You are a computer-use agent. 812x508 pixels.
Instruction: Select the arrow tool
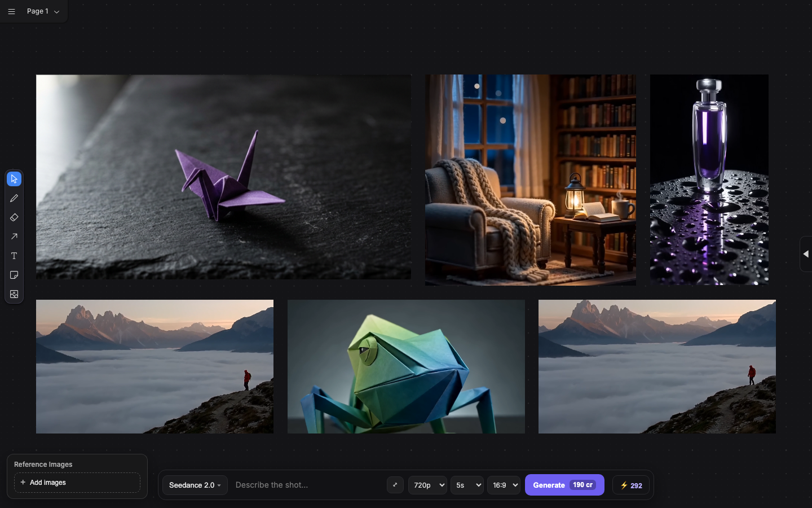[14, 237]
